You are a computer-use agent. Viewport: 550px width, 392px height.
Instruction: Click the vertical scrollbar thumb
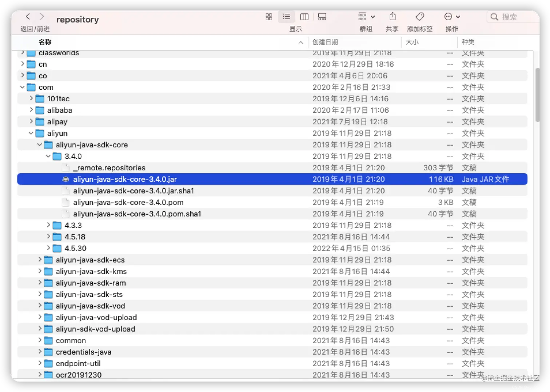tap(537, 95)
